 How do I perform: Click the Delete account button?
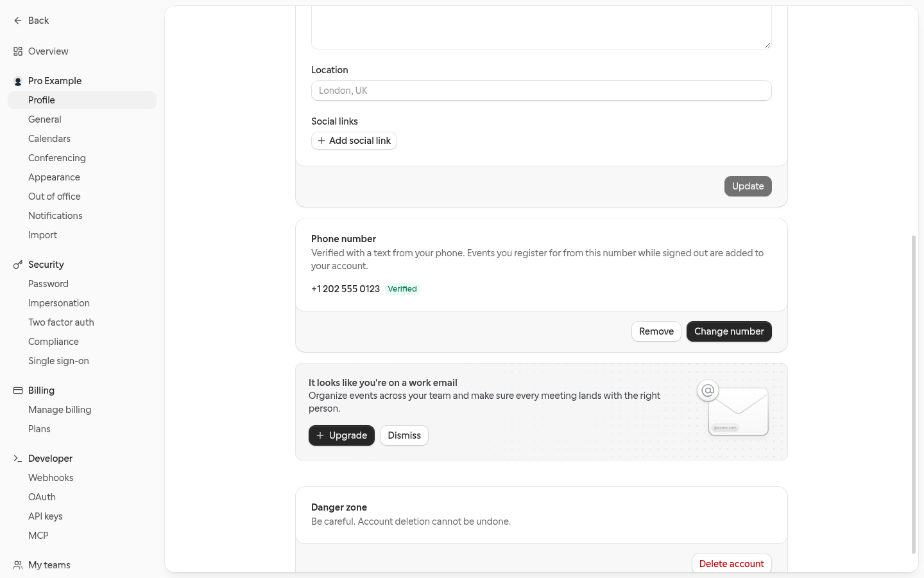[732, 563]
